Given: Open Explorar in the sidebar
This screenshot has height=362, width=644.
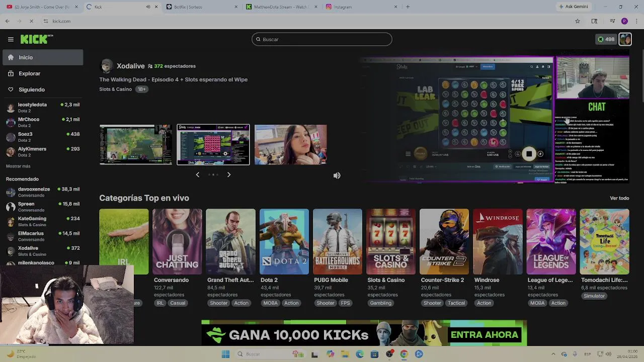Looking at the screenshot, I should (x=42, y=73).
